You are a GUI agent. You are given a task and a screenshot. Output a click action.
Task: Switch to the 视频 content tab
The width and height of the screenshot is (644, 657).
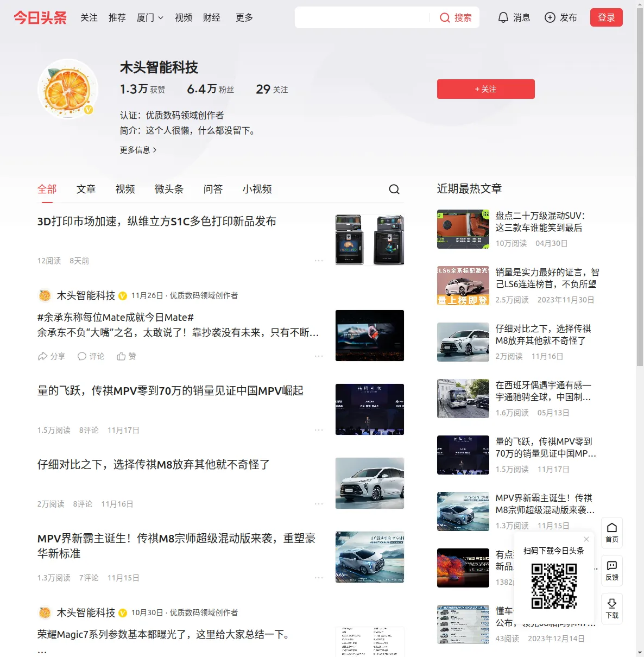(125, 189)
